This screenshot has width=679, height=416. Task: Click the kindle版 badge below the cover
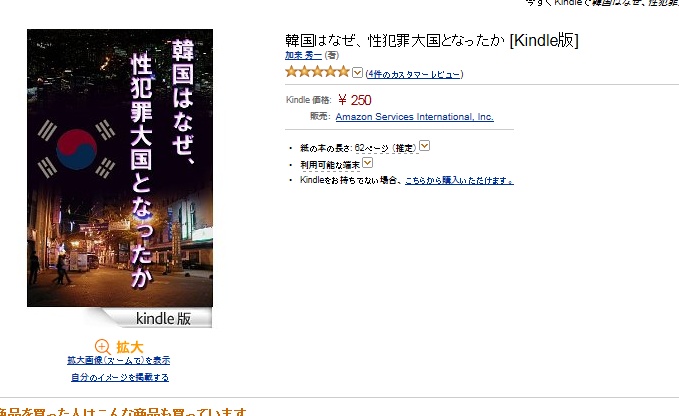click(x=163, y=319)
